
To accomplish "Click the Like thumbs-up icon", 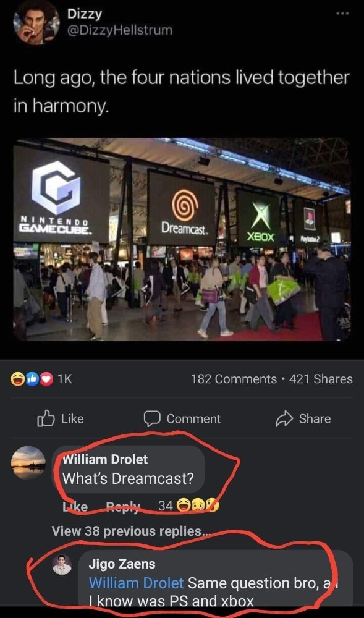I will click(x=44, y=418).
